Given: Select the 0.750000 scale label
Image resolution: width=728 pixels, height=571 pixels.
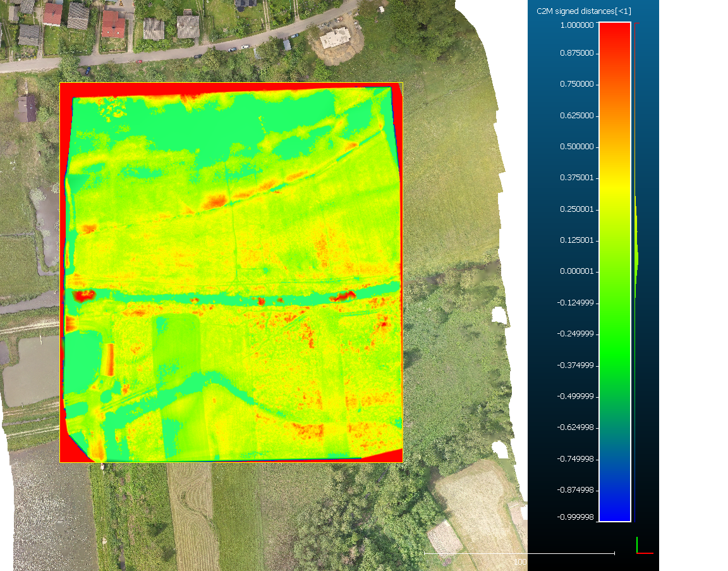Looking at the screenshot, I should pos(576,84).
